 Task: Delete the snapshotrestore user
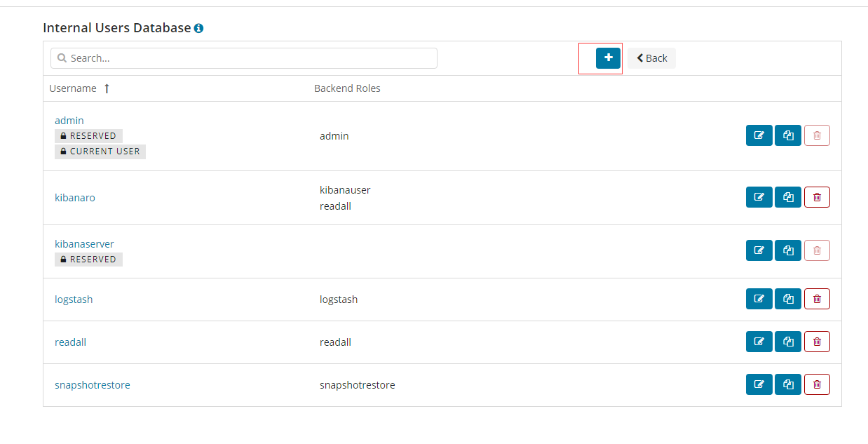click(817, 385)
